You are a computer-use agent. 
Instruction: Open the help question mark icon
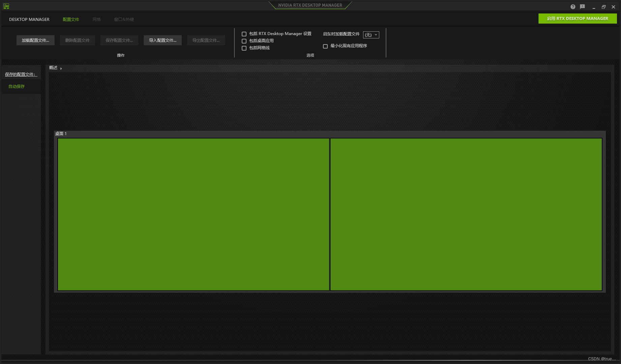click(x=573, y=7)
